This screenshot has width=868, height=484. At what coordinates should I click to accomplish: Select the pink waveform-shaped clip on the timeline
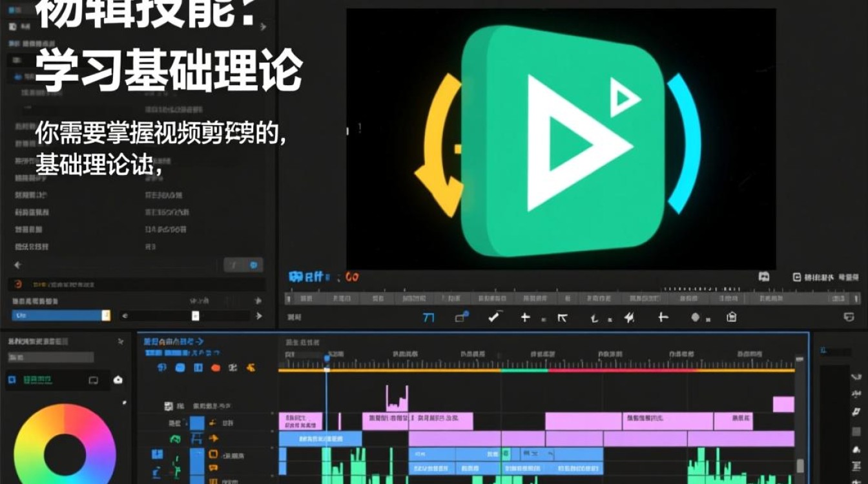click(x=397, y=398)
